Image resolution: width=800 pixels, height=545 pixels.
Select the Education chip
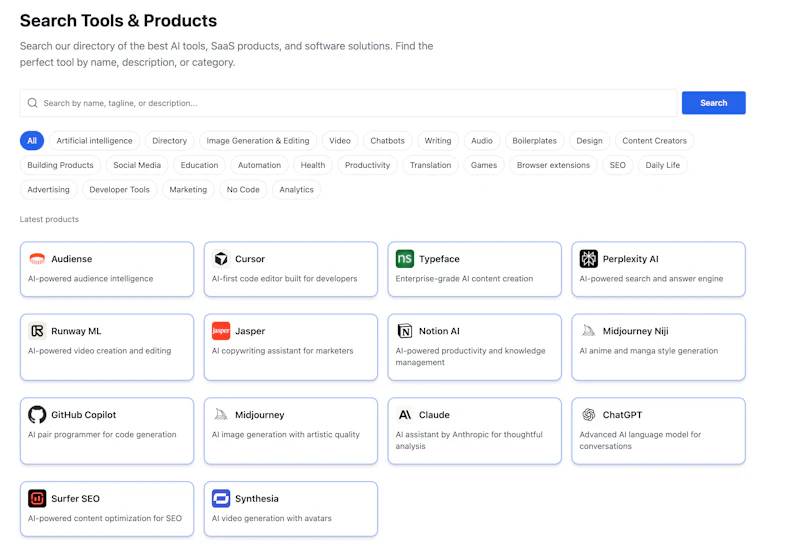coord(199,165)
